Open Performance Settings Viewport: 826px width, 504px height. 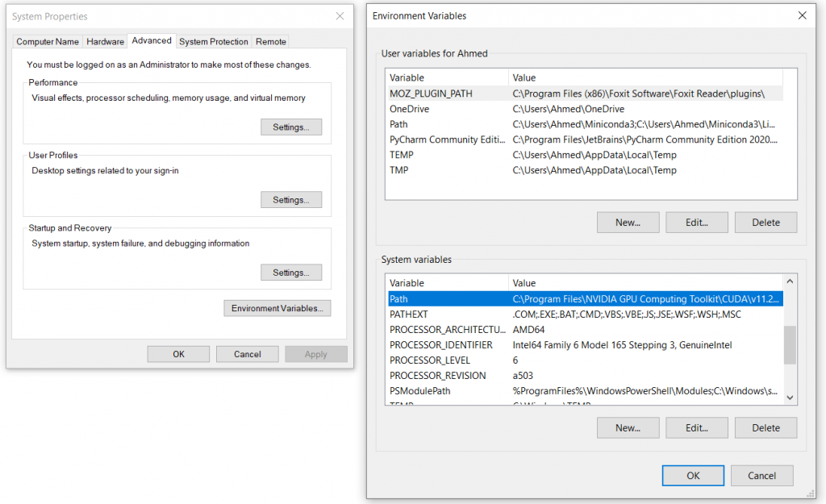click(x=290, y=127)
